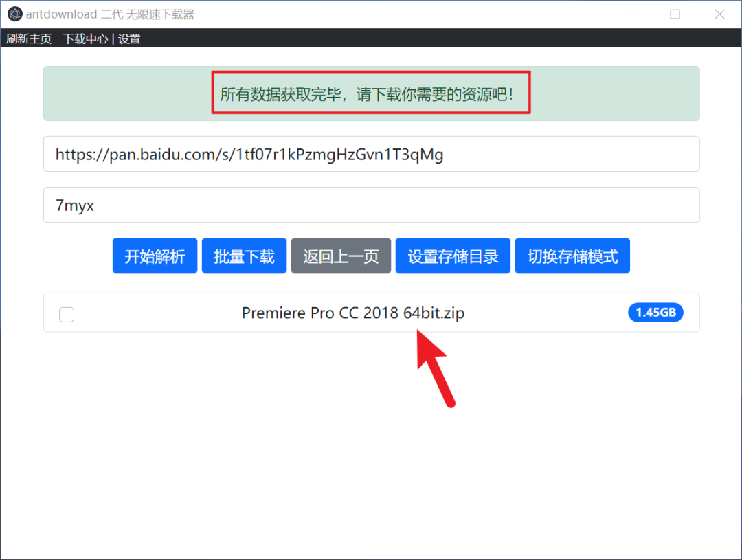The height and width of the screenshot is (560, 742).
Task: Click the Premiere Pro CC 2018 64bit.zip filename
Action: (352, 313)
